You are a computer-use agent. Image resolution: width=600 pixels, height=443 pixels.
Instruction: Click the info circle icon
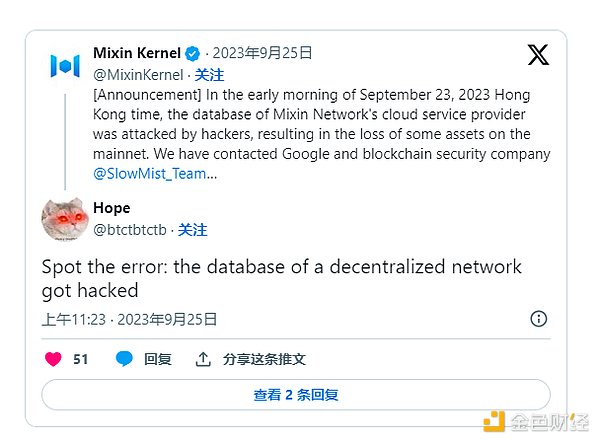538,319
